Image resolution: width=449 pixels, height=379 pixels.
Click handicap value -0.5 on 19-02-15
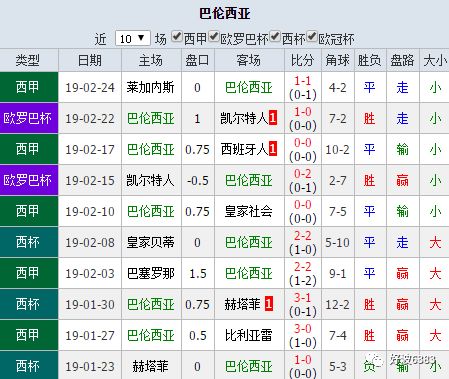[198, 181]
